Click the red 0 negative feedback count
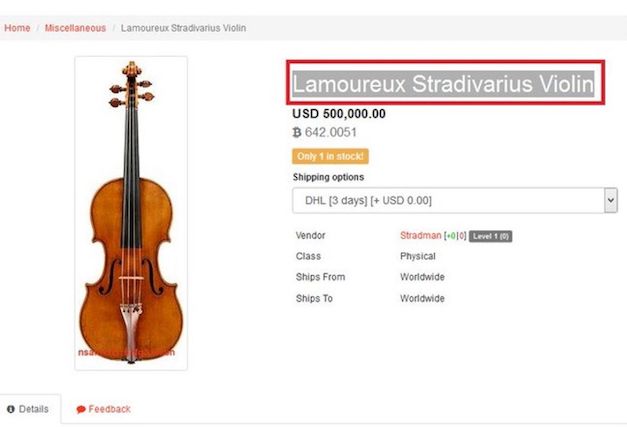Viewport: 627px width, 427px height. (461, 236)
